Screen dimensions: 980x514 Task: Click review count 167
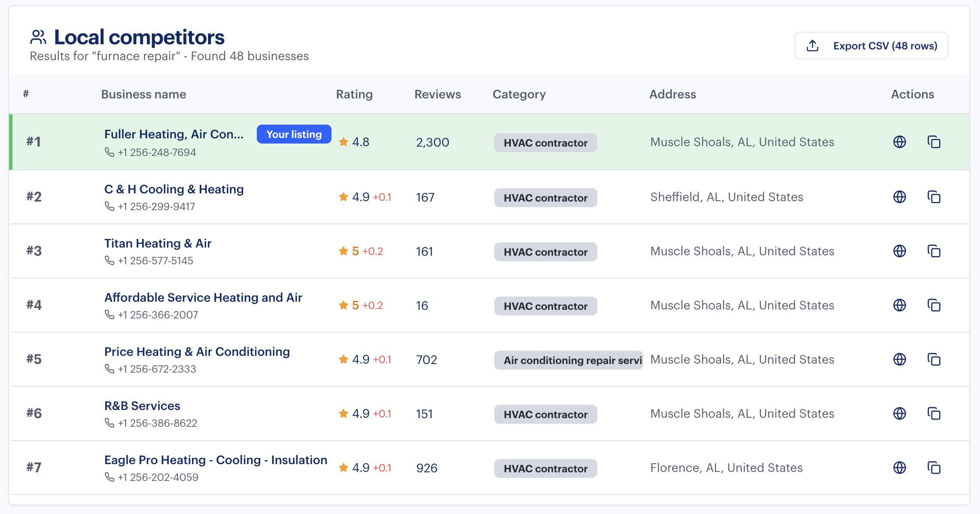[x=425, y=197]
